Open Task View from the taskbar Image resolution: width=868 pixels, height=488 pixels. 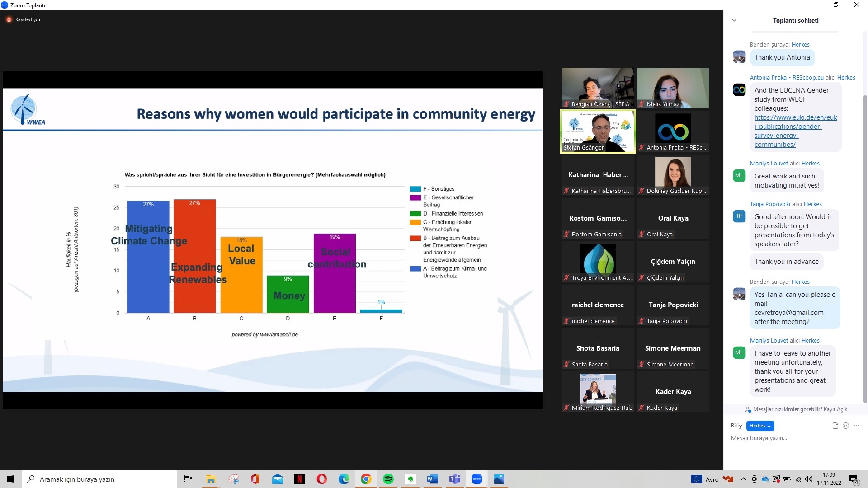tap(188, 479)
